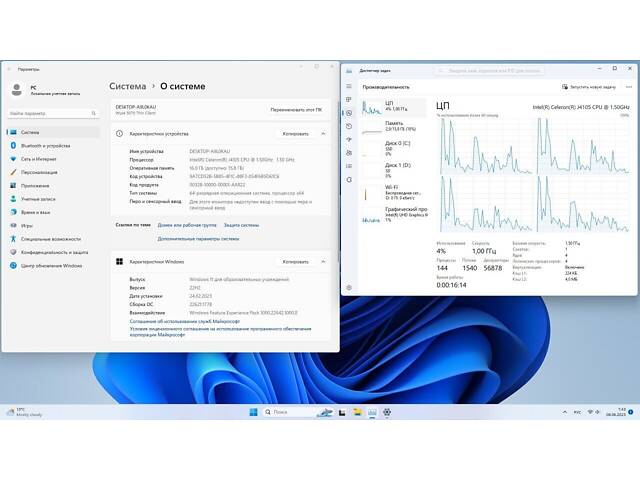Copy Windows specifications with Копировать
The width and height of the screenshot is (640, 480).
pos(296,262)
